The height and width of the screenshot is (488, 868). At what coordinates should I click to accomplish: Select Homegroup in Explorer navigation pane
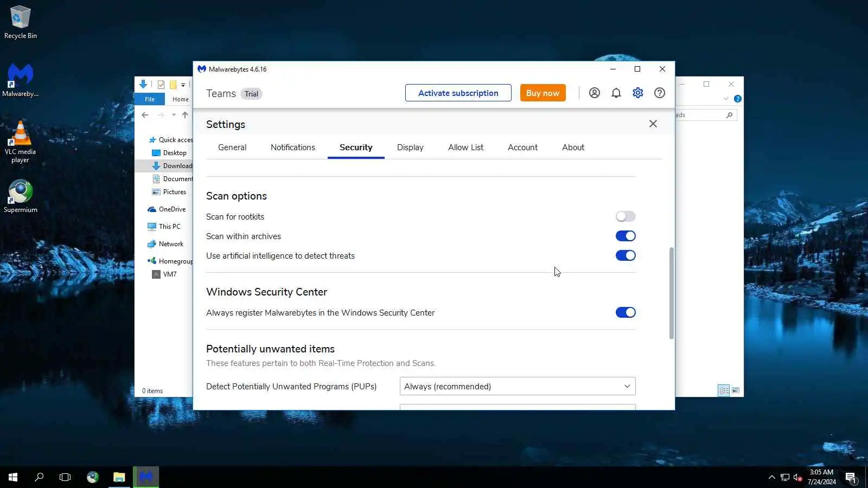170,261
